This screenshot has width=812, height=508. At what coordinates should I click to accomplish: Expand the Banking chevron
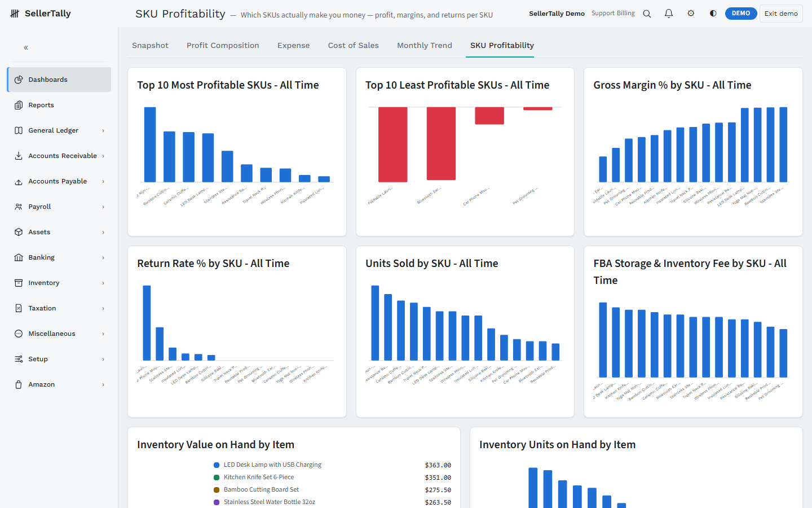click(x=103, y=258)
